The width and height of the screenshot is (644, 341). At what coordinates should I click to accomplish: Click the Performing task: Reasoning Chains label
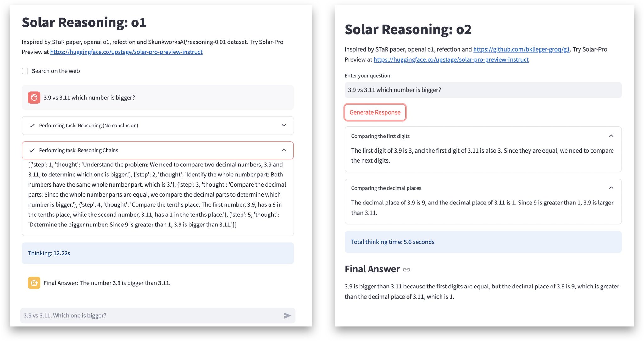79,150
